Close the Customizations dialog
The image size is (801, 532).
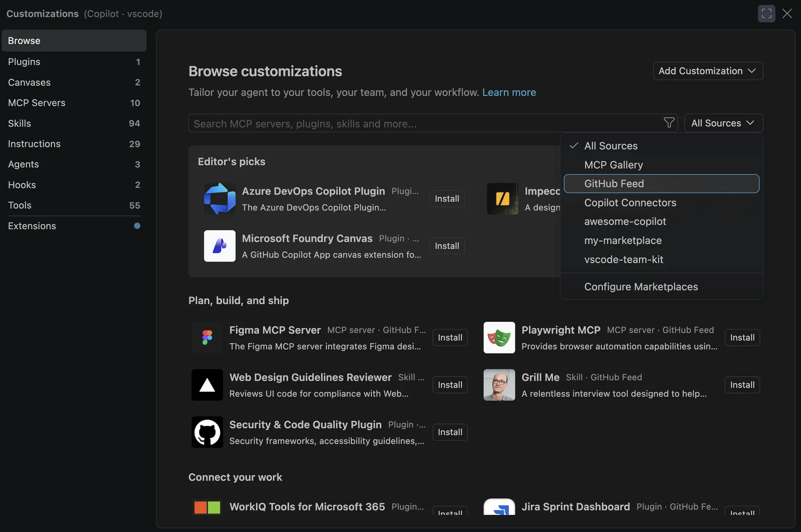787,14
